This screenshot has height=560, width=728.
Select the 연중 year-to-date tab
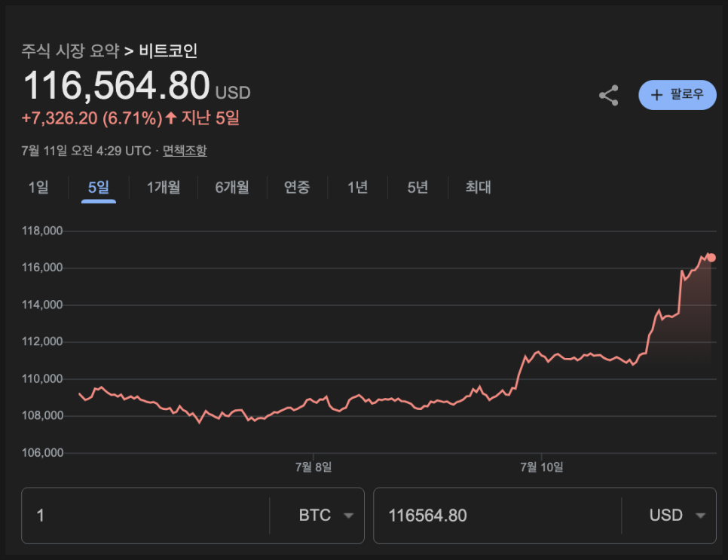point(297,187)
